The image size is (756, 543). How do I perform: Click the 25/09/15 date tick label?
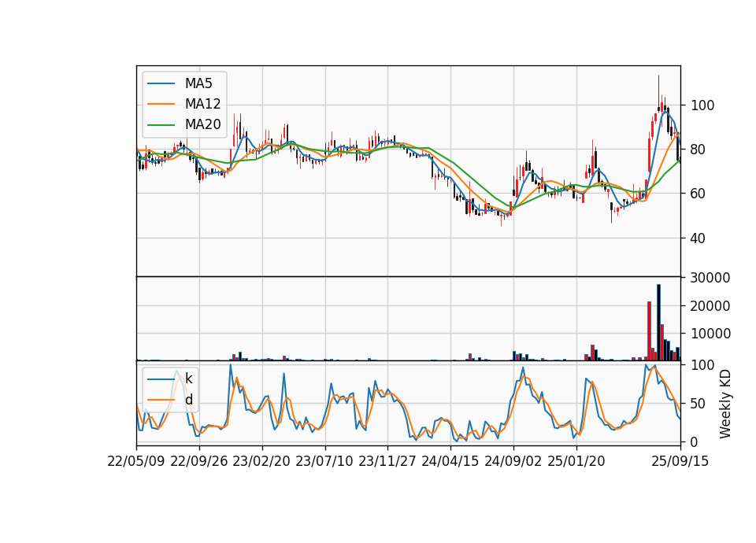pyautogui.click(x=680, y=461)
